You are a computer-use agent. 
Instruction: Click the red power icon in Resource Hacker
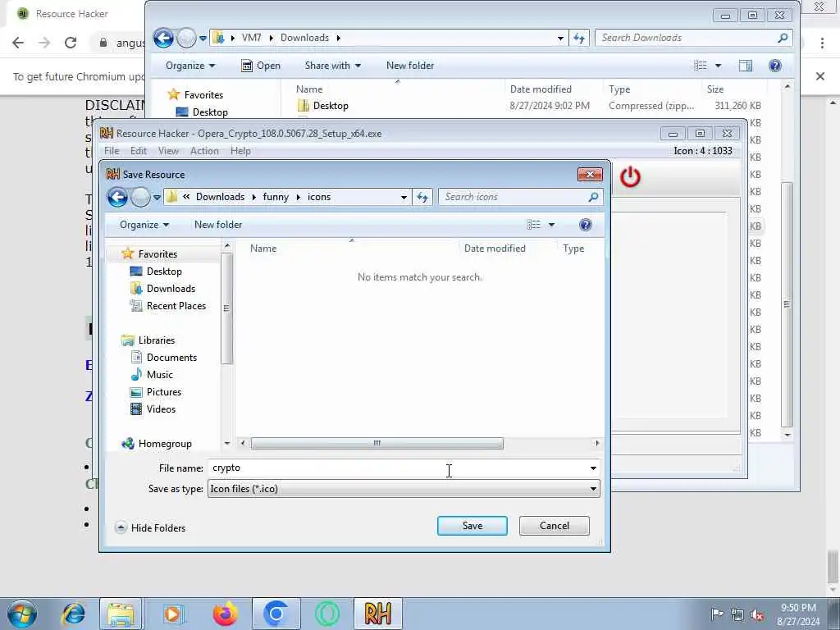pyautogui.click(x=630, y=177)
